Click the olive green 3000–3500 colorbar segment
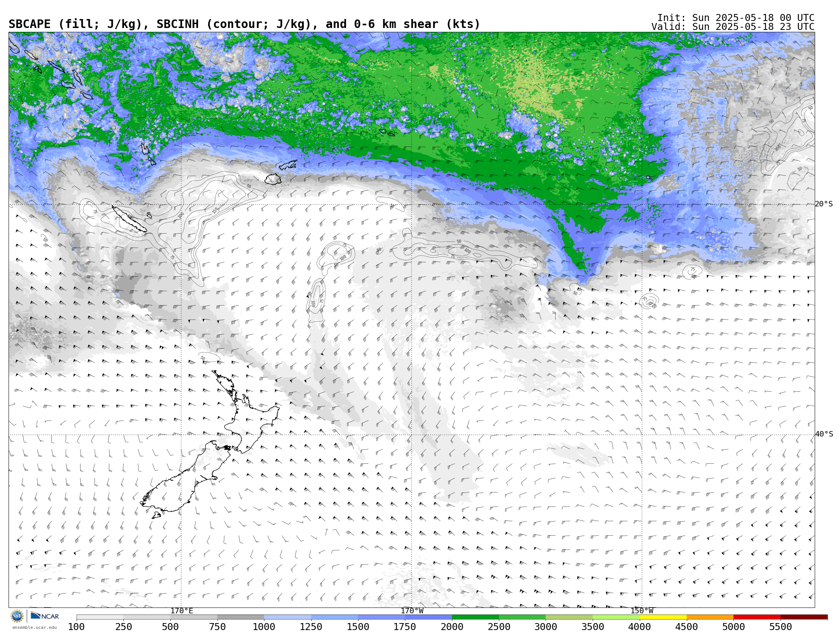Screen dimensions: 840x632 pos(569,617)
